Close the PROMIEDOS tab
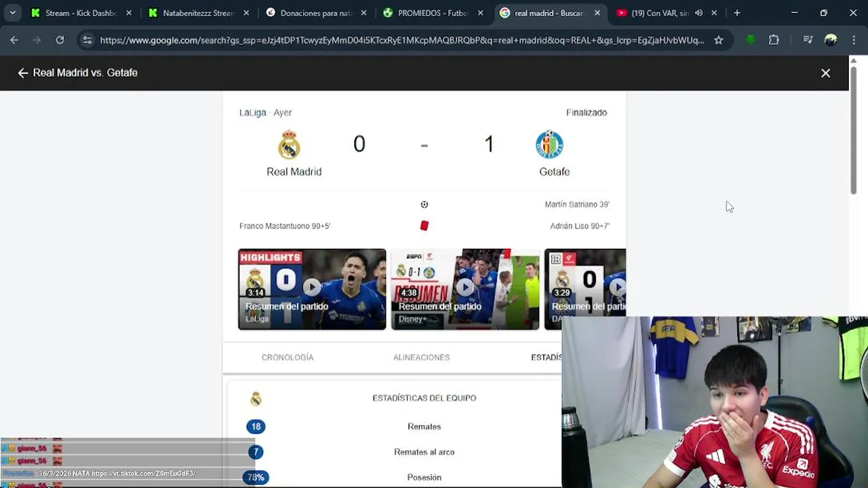868x488 pixels. pyautogui.click(x=481, y=13)
